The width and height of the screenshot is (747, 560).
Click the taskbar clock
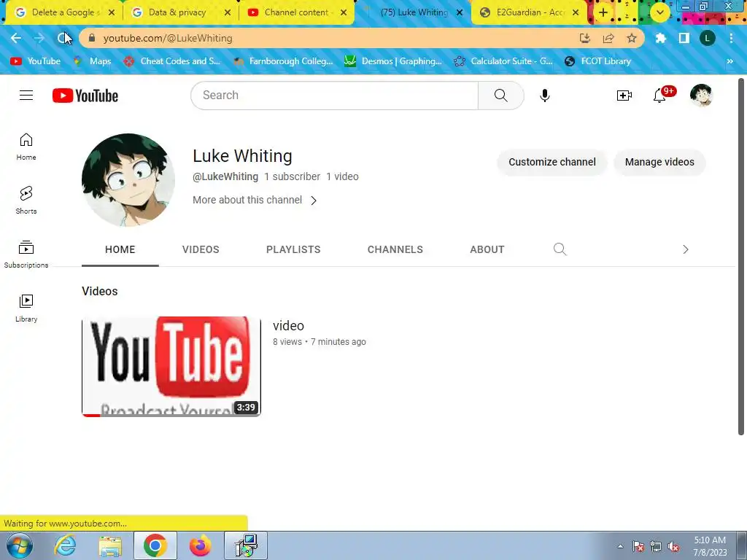click(x=711, y=546)
